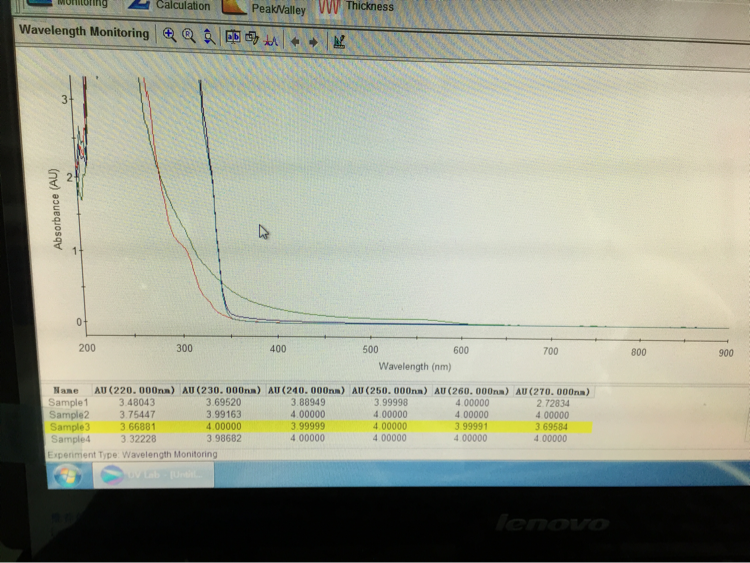Image resolution: width=750 pixels, height=563 pixels.
Task: Click the Windows Start orb
Action: 67,475
